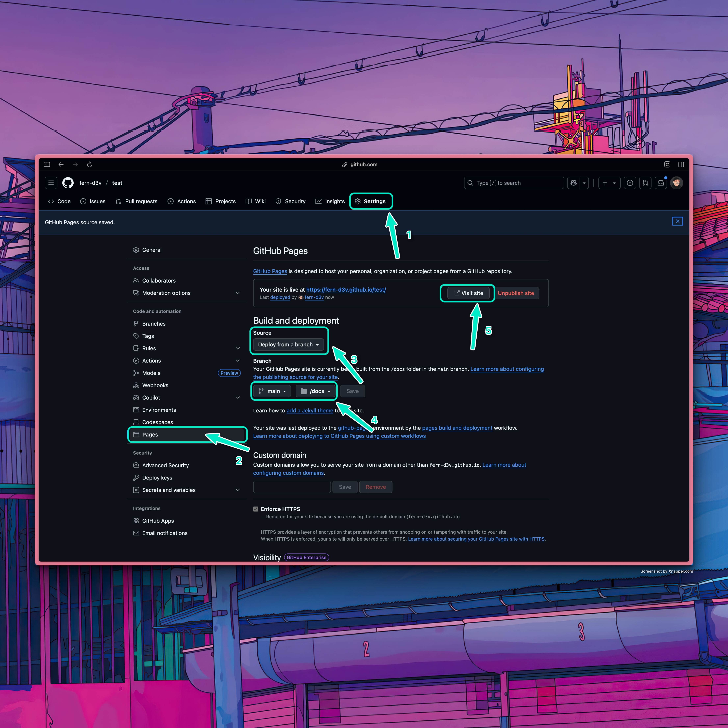Dismiss the 'GitHub Pages source saved' banner
Viewport: 728px width, 728px height.
coord(677,221)
